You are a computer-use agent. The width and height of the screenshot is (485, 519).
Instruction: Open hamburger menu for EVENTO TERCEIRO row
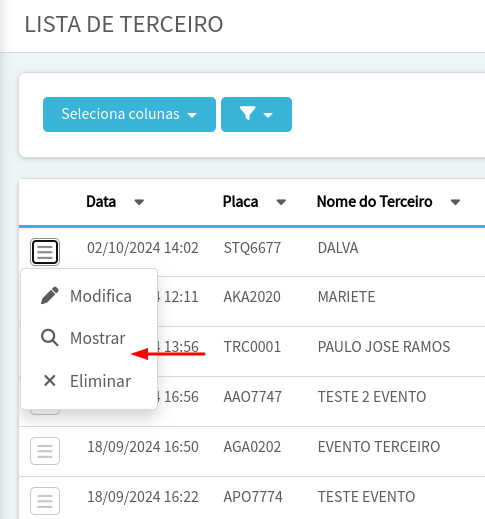pos(45,451)
